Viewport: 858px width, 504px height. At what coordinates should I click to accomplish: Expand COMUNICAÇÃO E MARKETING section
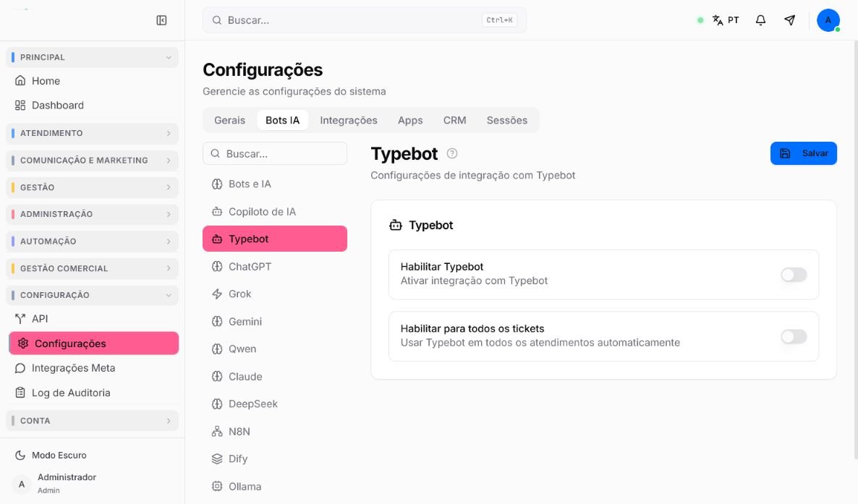coord(92,161)
